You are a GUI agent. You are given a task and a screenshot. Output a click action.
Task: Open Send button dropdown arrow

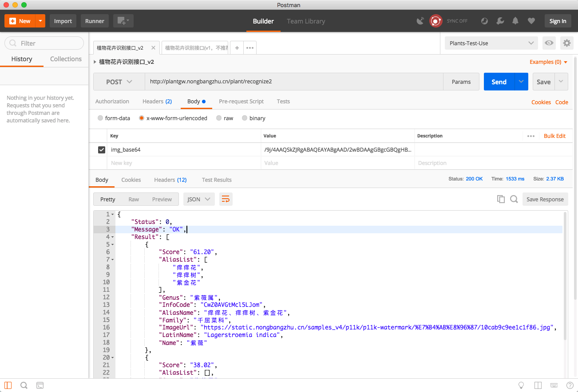(521, 82)
